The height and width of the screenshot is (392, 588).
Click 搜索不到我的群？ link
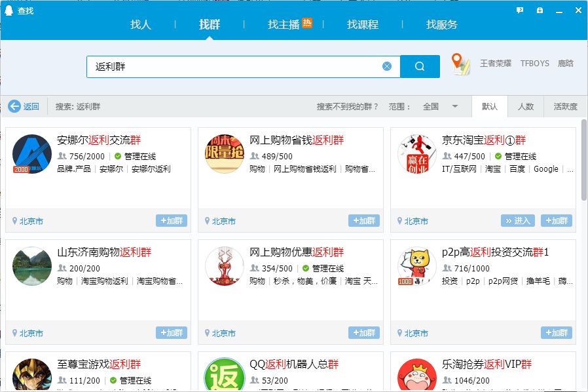pyautogui.click(x=347, y=107)
